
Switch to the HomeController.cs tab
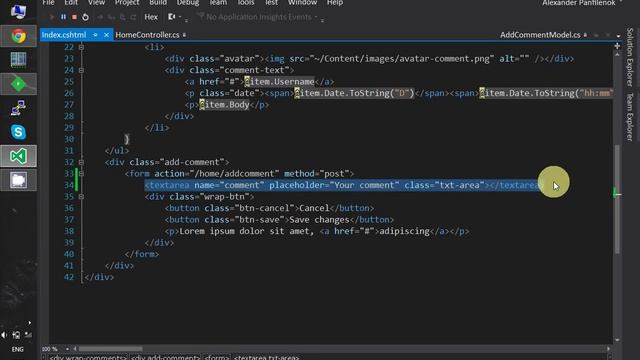click(147, 35)
